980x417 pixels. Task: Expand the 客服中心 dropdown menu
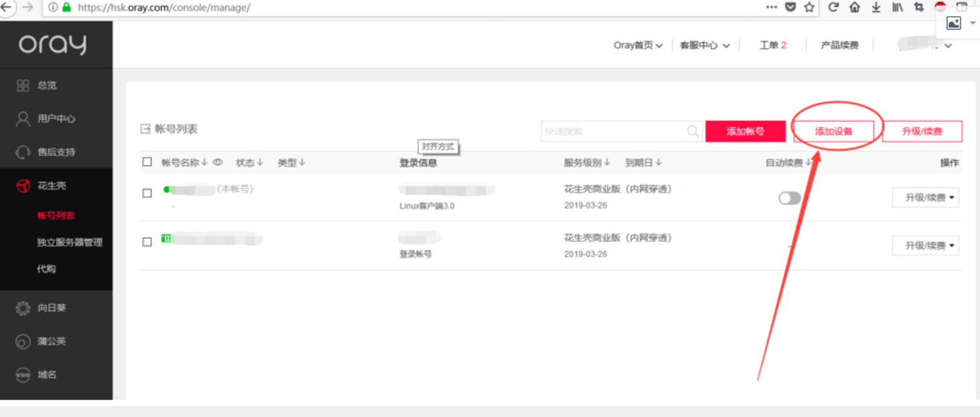coord(705,45)
